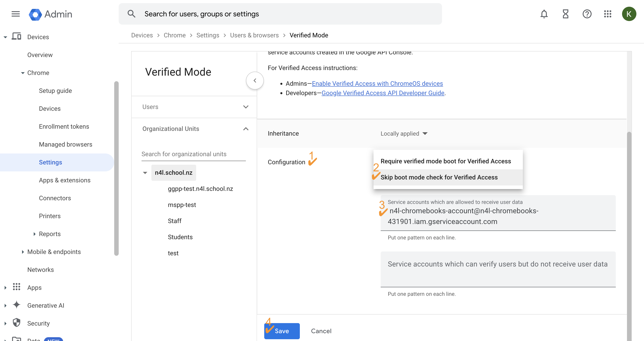Screen dimensions: 644x341
Task: Open the Locally applied inheritance dropdown
Action: pyautogui.click(x=404, y=133)
